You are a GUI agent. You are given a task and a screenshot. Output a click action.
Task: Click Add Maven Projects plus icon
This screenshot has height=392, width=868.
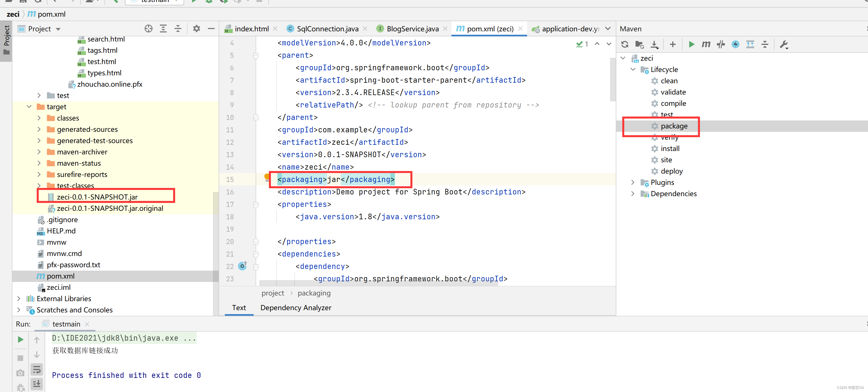pos(673,45)
